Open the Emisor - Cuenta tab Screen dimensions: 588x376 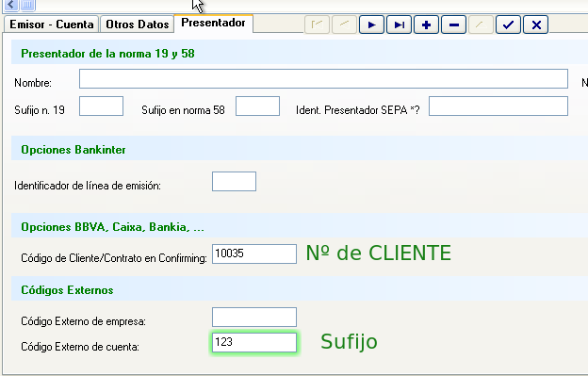(x=52, y=25)
